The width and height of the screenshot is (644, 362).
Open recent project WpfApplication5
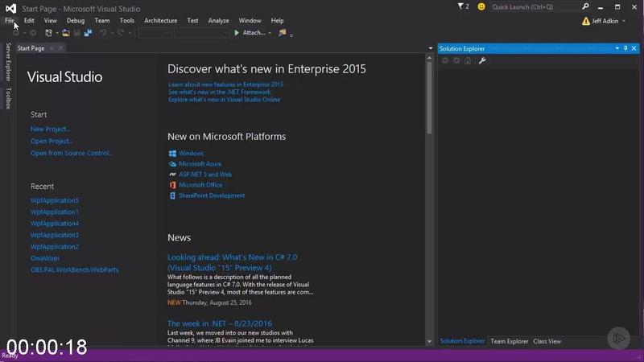[54, 200]
